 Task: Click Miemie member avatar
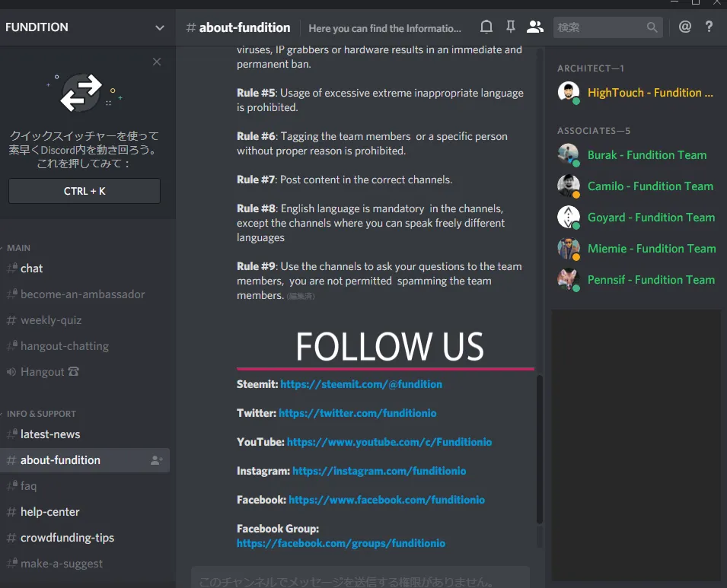tap(569, 248)
